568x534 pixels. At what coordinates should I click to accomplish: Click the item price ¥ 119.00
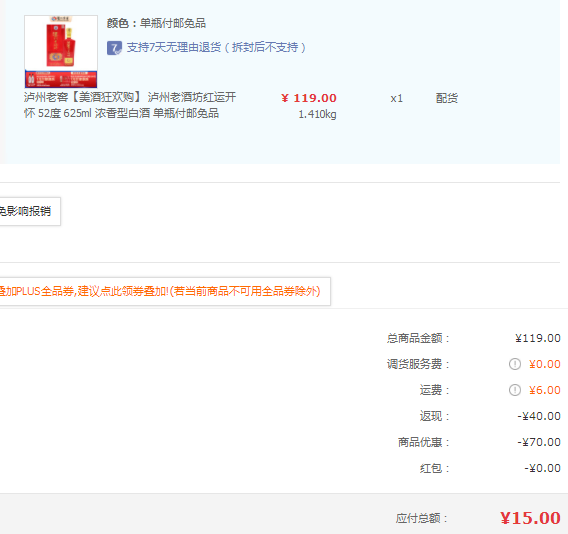(x=309, y=98)
